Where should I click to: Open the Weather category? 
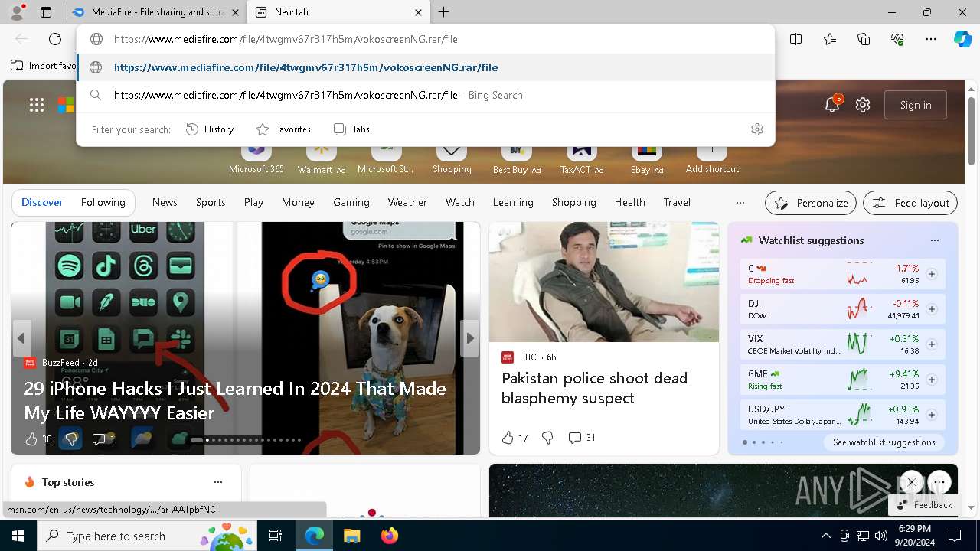point(407,203)
